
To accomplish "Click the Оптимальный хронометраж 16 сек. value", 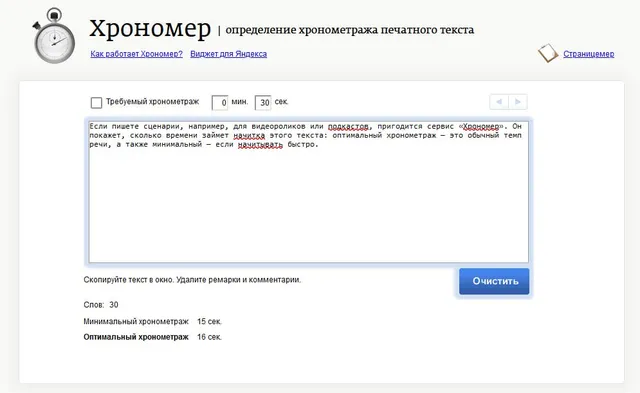I will pos(209,337).
